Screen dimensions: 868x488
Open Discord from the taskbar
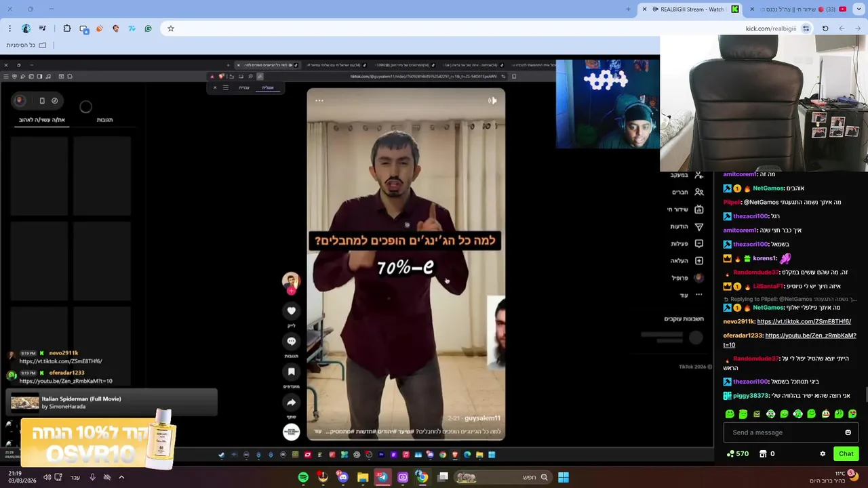point(342,477)
